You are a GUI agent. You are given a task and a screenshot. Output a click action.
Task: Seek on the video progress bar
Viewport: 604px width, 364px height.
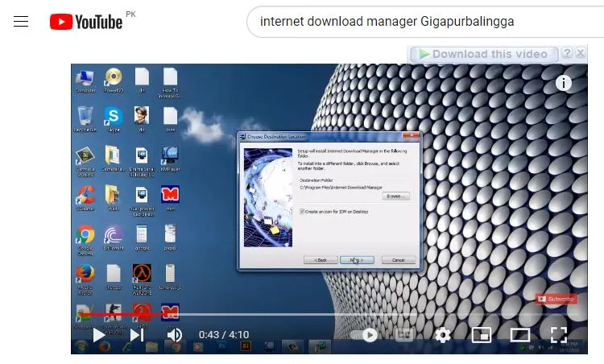coord(322,315)
